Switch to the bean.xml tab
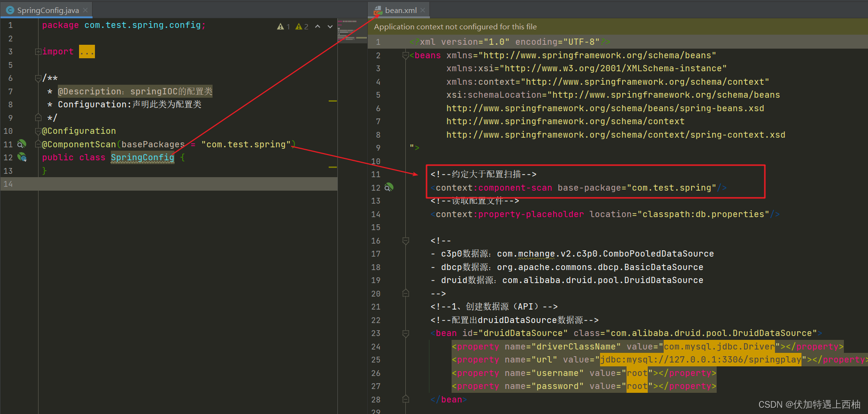 [400, 10]
